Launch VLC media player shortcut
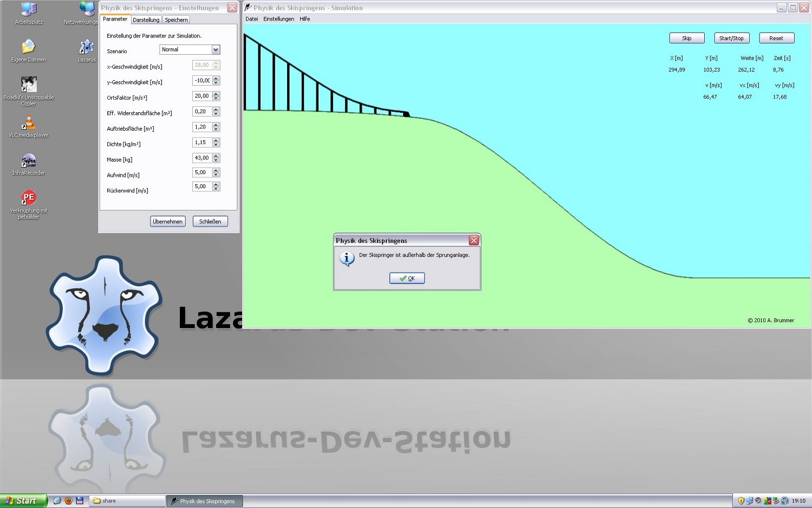The image size is (812, 508). tap(29, 123)
